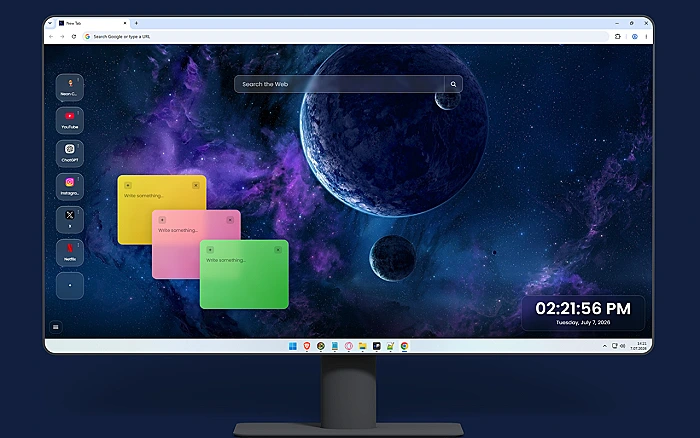Screen dimensions: 700x438
Task: Click the digital clock widget
Action: coord(583,313)
